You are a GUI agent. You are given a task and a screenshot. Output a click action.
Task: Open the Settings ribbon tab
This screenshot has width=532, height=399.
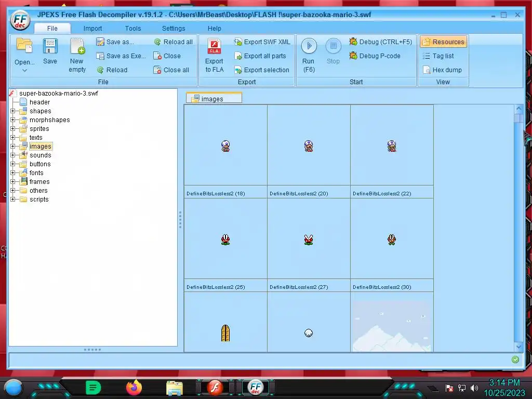174,29
